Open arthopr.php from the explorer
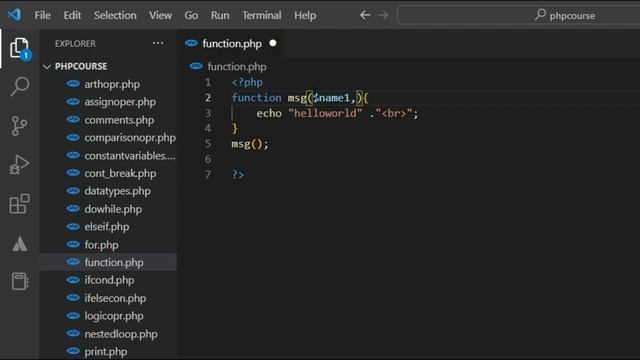Screen dimensions: 640x360 tap(108, 84)
